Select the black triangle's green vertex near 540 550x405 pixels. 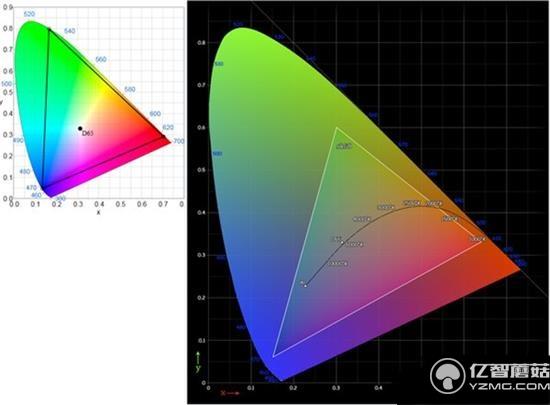coord(49,29)
